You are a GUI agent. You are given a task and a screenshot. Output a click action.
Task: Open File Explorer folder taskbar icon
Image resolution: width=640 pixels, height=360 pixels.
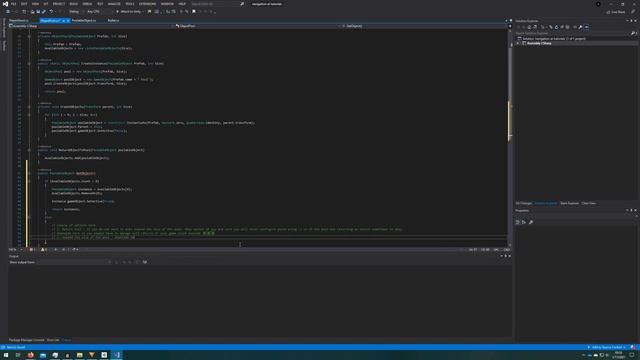coord(80,355)
